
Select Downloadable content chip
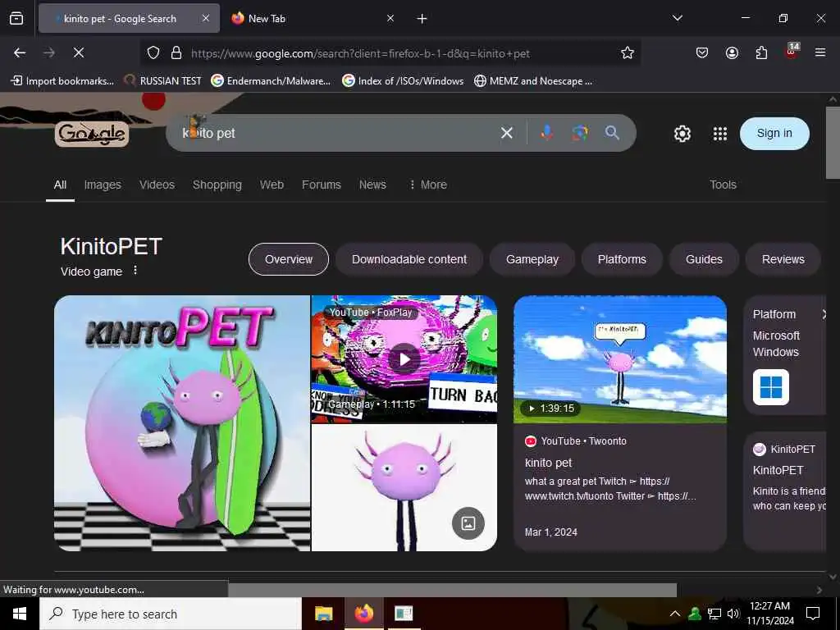point(409,259)
